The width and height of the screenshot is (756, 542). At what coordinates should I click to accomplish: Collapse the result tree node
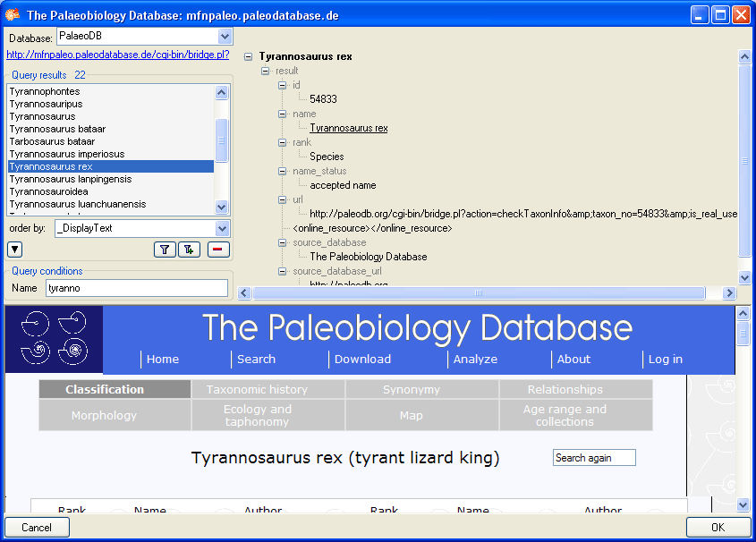pos(265,71)
